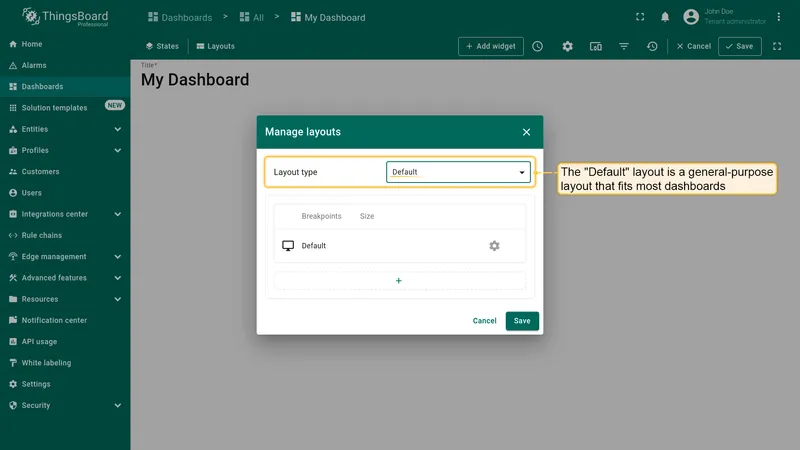This screenshot has width=800, height=450.
Task: Click the Home icon in sidebar
Action: click(x=13, y=44)
